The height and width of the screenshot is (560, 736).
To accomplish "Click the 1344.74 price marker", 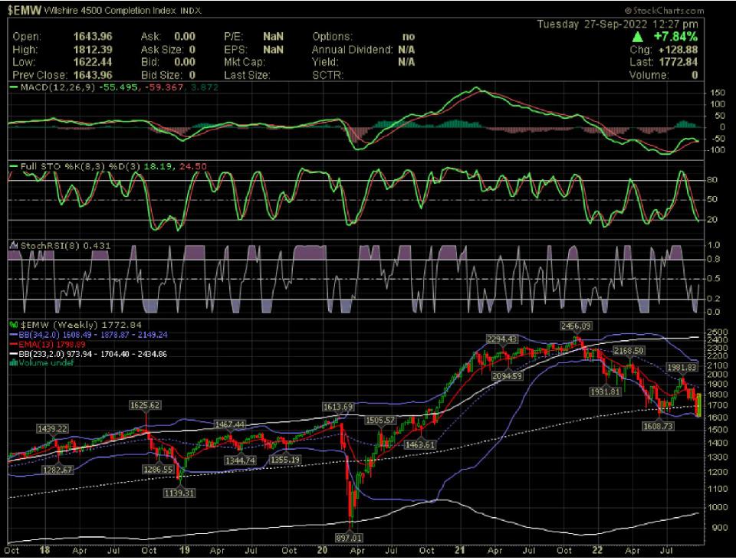I will pos(240,461).
